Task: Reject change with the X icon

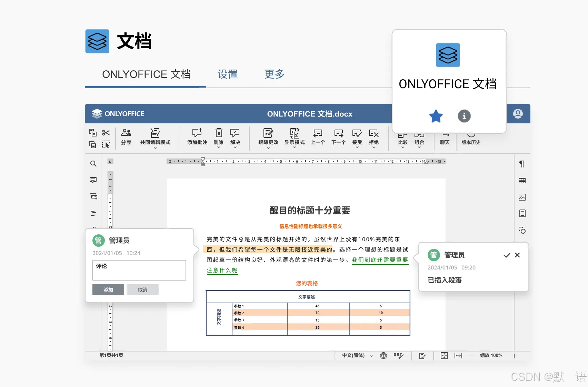Action: [517, 255]
